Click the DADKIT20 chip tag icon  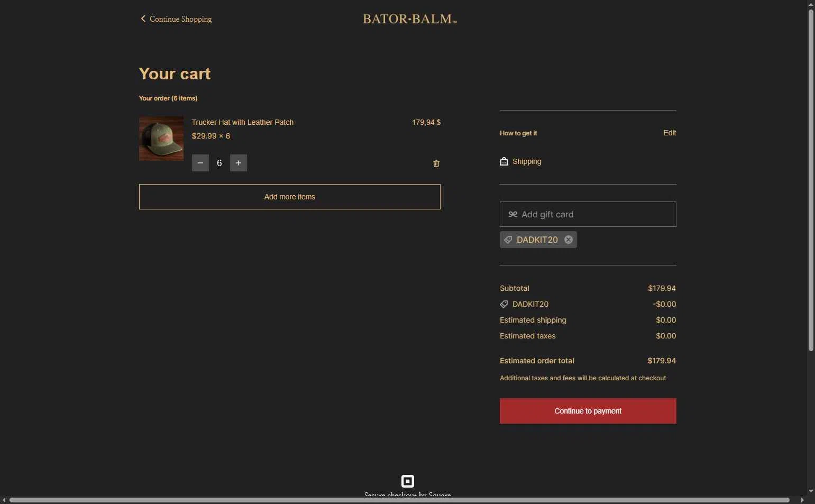508,240
